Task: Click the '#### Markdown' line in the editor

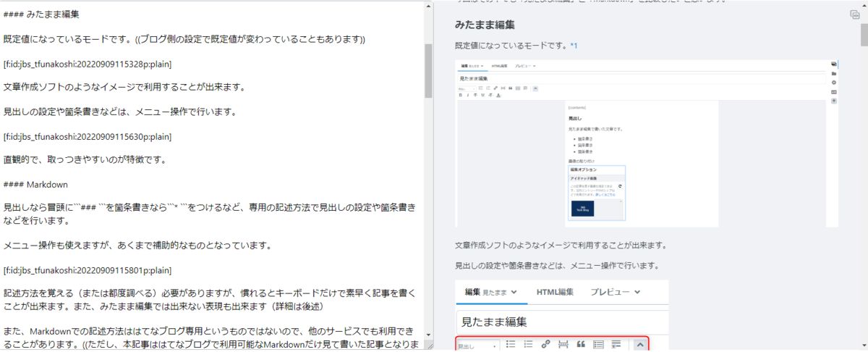Action: pyautogui.click(x=35, y=185)
